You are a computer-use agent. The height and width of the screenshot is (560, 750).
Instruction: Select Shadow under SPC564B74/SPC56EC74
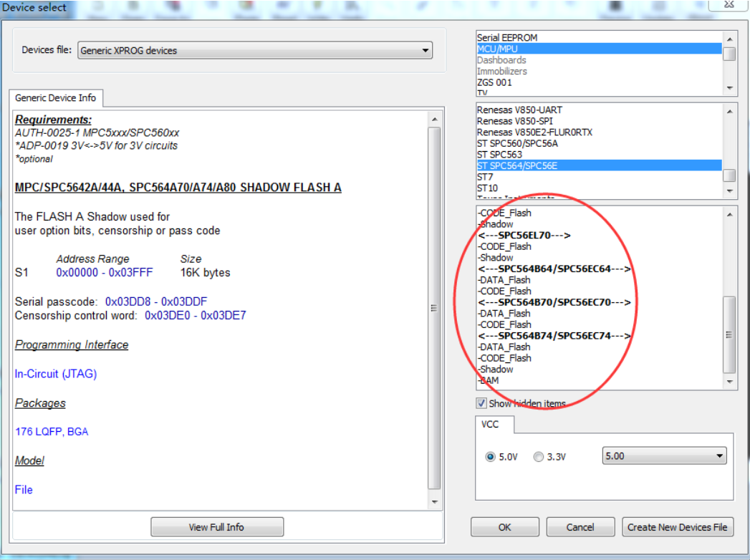(599, 370)
